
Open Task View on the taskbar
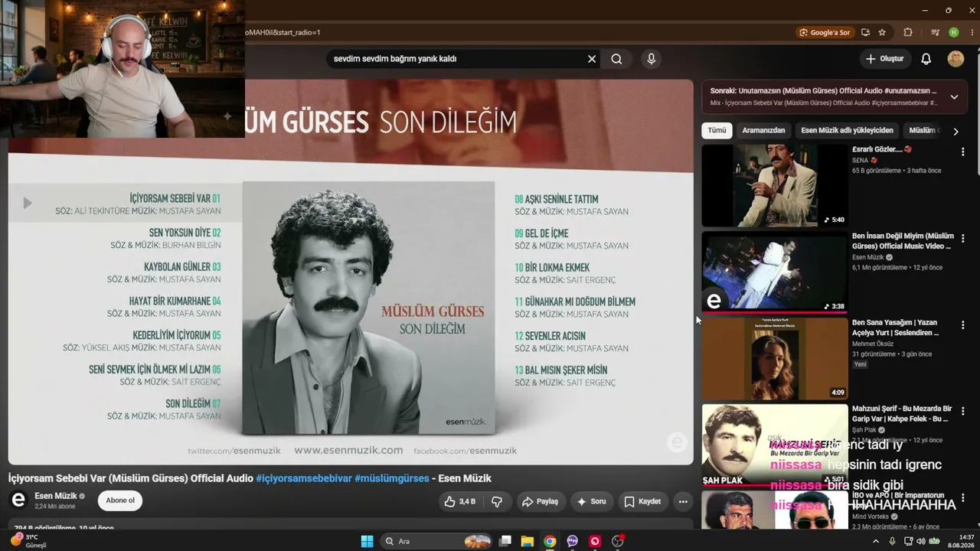point(505,541)
